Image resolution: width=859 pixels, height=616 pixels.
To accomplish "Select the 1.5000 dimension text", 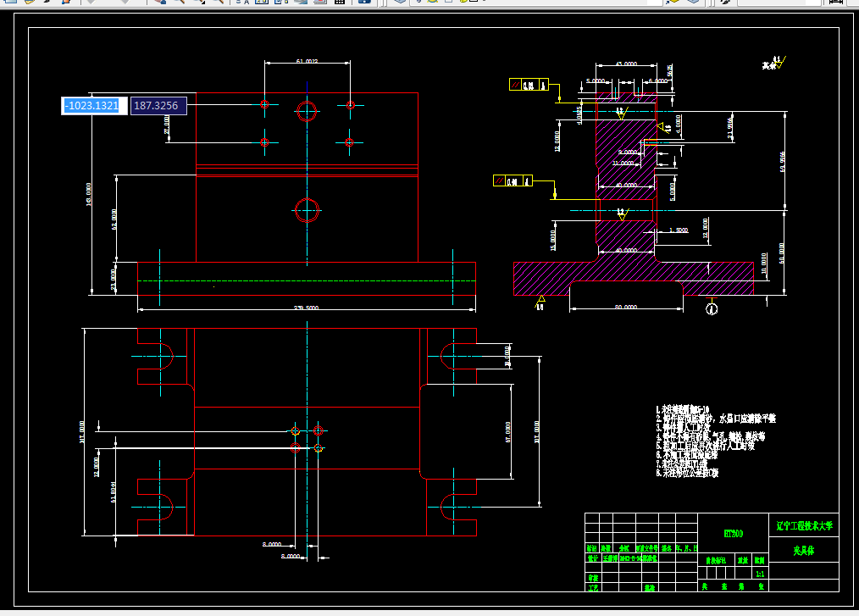I will 679,230.
